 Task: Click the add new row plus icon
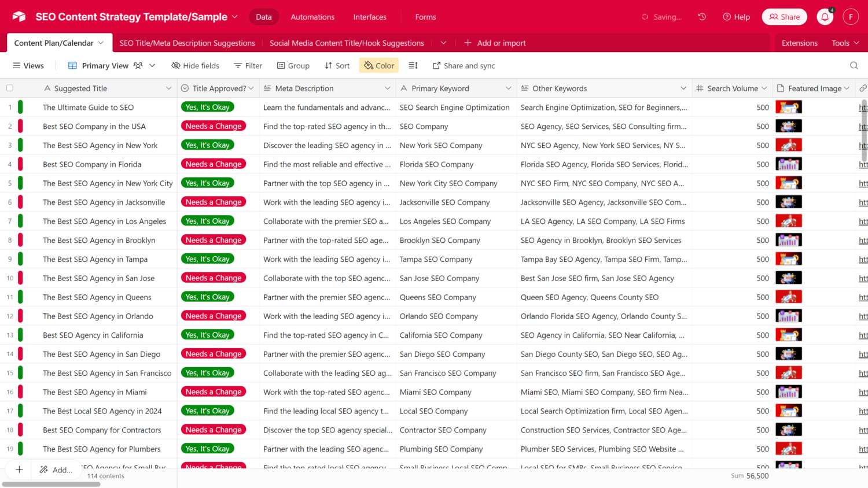pos(19,469)
